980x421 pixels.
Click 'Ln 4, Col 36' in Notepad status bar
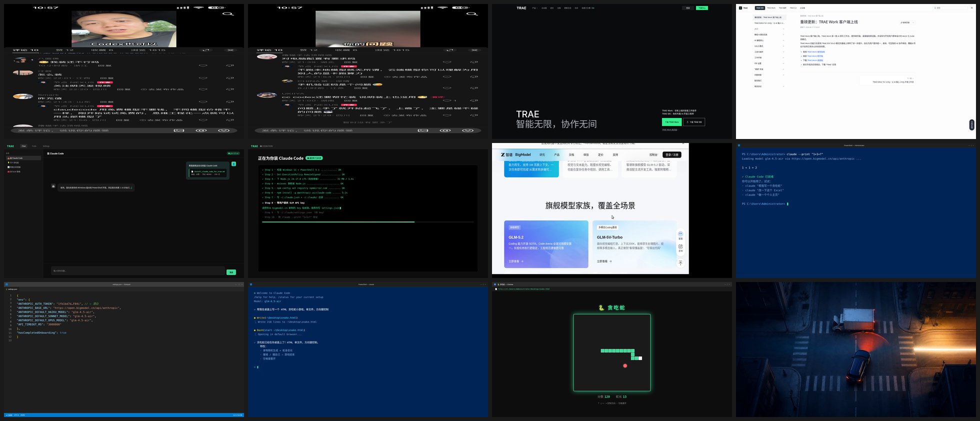click(237, 415)
